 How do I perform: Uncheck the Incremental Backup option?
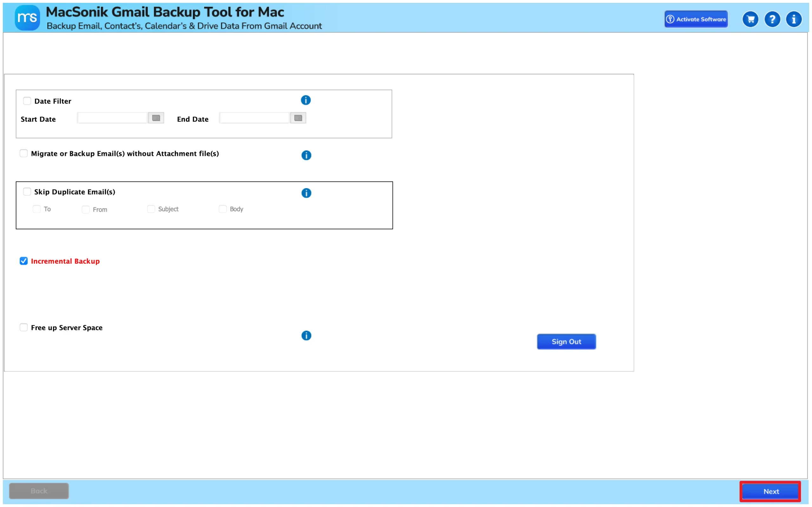23,261
